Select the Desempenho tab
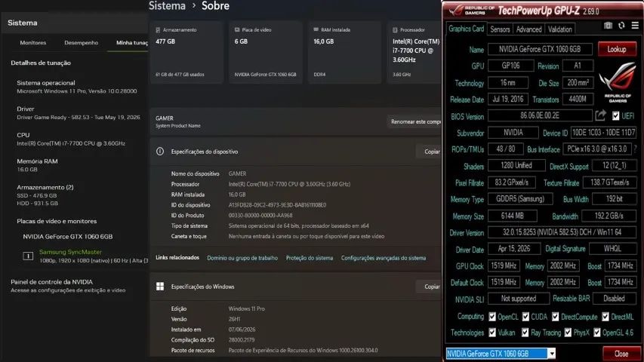The height and width of the screenshot is (362, 644). [x=81, y=43]
